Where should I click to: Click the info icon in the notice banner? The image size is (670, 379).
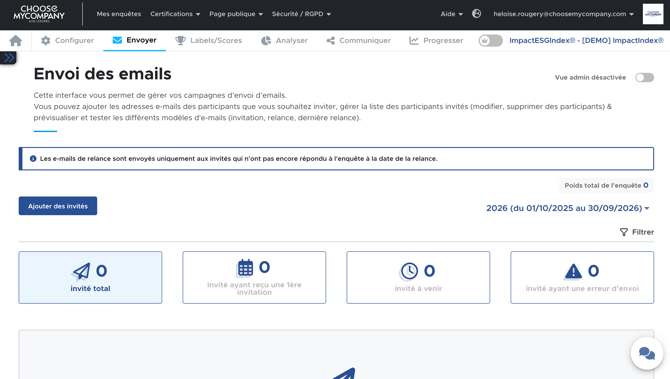33,159
